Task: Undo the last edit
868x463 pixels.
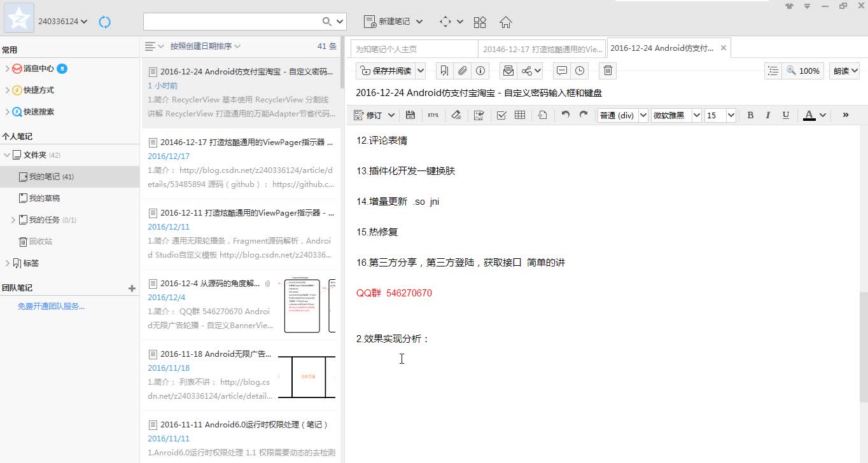Action: 566,115
